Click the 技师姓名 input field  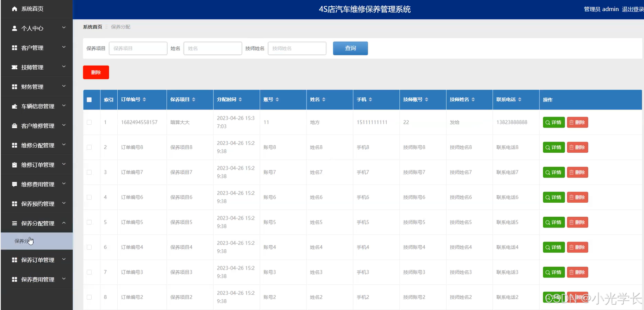coord(297,48)
